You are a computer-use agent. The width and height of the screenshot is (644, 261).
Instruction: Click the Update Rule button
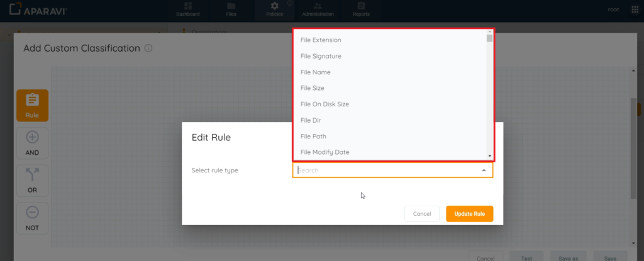point(469,214)
